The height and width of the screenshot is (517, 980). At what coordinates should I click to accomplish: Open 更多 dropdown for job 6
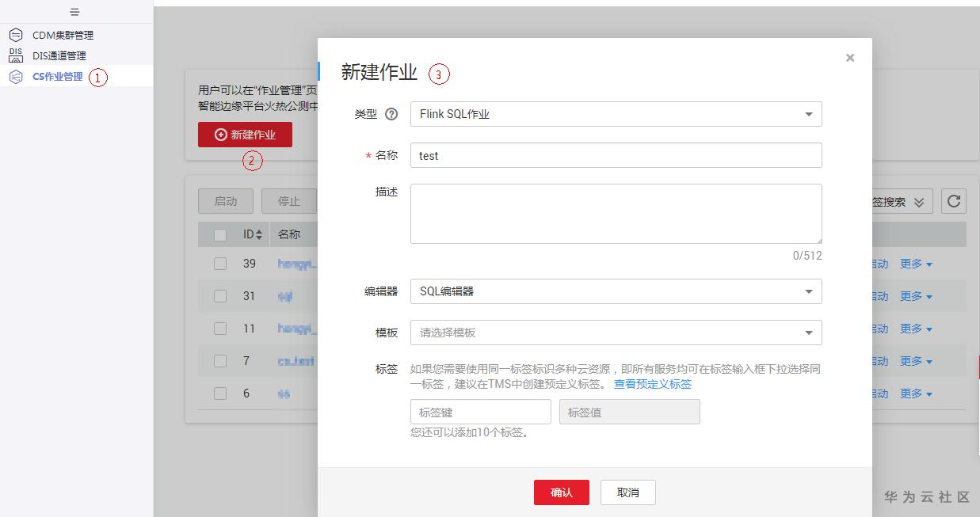coord(916,393)
